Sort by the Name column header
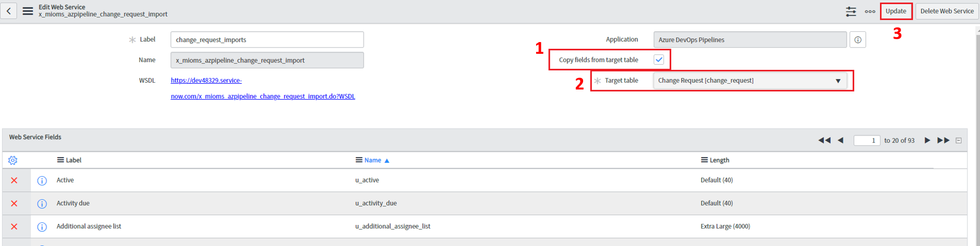Viewport: 980px width, 246px height. tap(372, 160)
